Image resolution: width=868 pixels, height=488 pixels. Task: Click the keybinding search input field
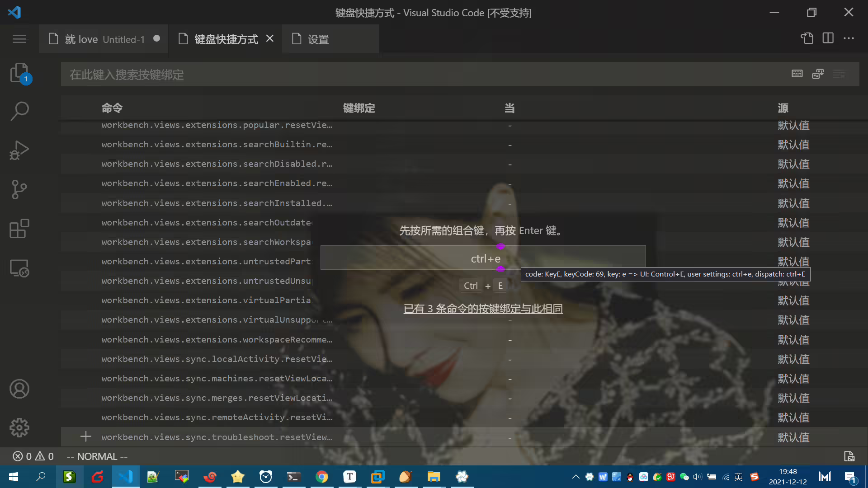point(425,75)
